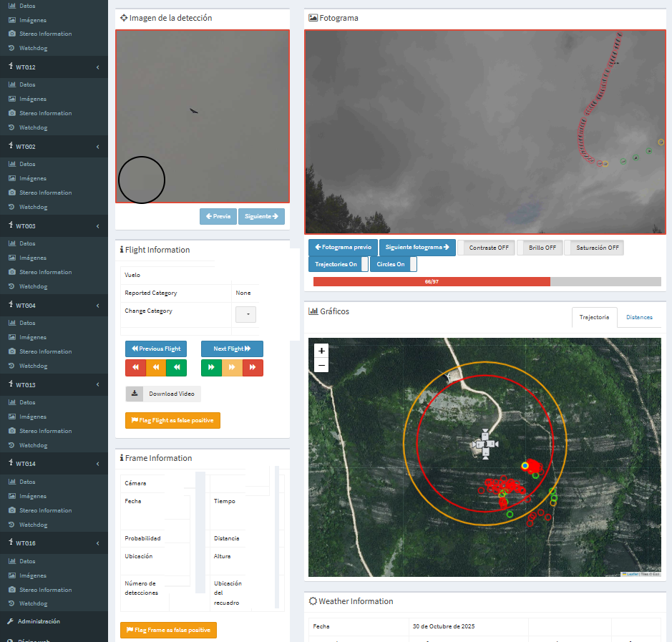
Task: Click the red frame progress bar
Action: pyautogui.click(x=432, y=282)
